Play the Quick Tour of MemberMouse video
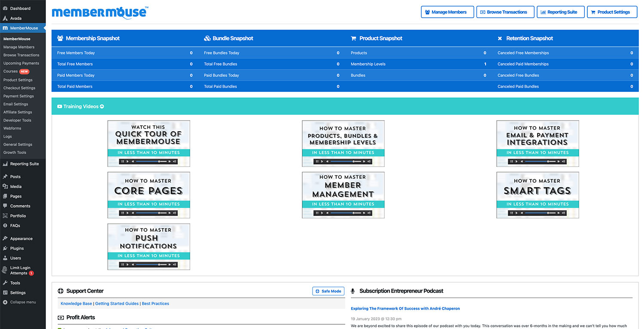The image size is (644, 329). click(x=149, y=143)
